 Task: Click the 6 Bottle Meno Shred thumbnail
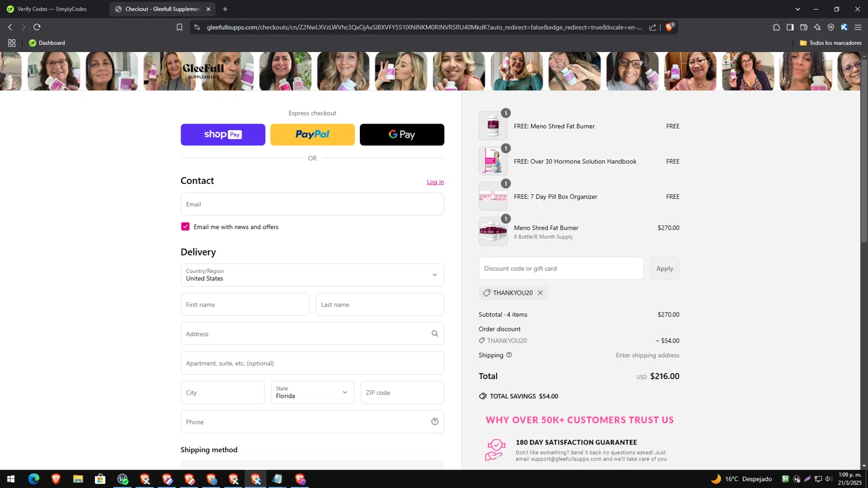(493, 231)
